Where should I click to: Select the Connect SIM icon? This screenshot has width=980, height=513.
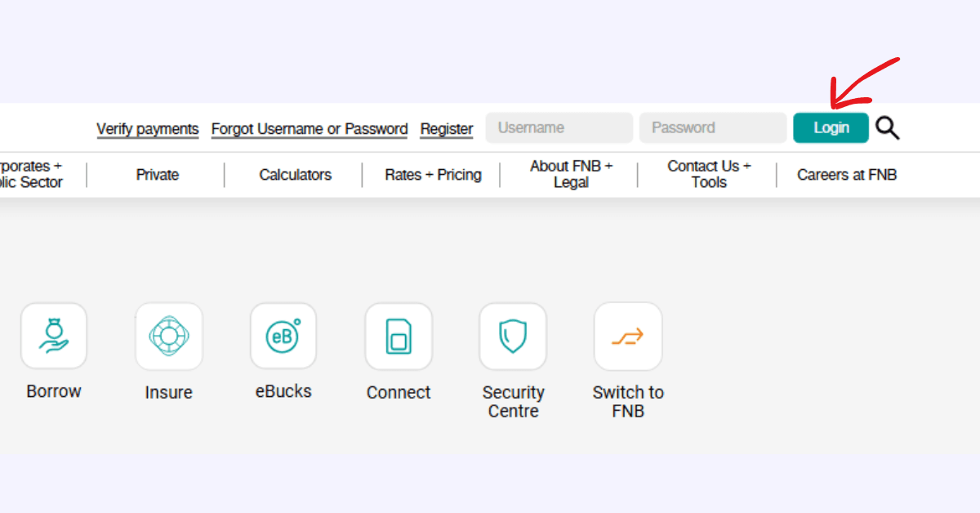tap(398, 336)
